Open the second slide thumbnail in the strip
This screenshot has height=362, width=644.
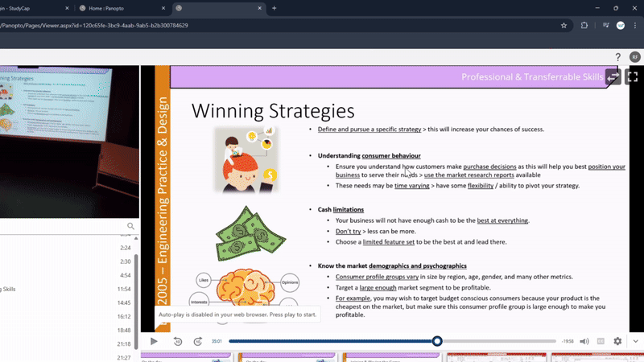pos(287,357)
